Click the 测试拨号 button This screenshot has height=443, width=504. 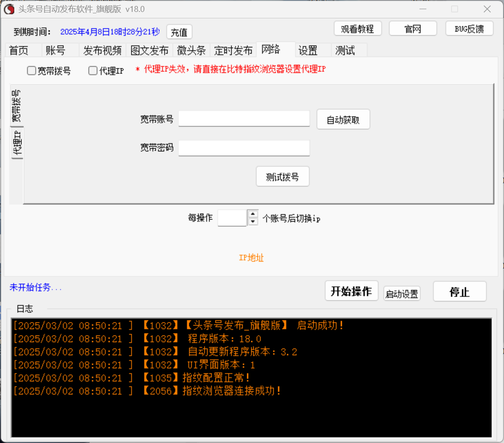tap(283, 176)
